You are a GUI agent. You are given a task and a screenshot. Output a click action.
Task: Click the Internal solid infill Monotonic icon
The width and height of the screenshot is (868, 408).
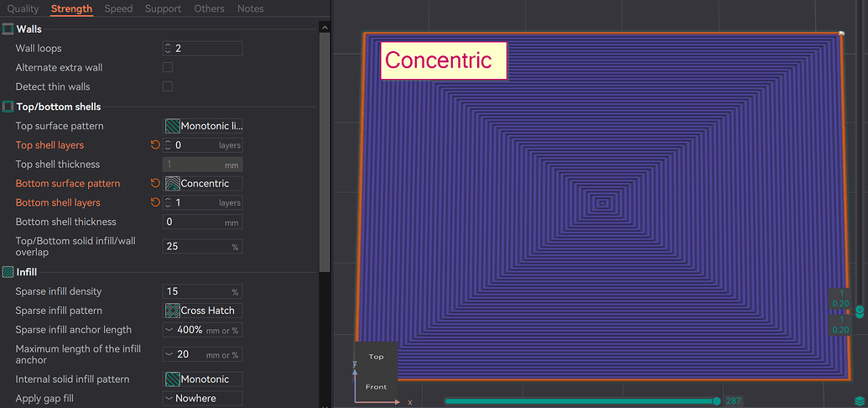pos(172,379)
